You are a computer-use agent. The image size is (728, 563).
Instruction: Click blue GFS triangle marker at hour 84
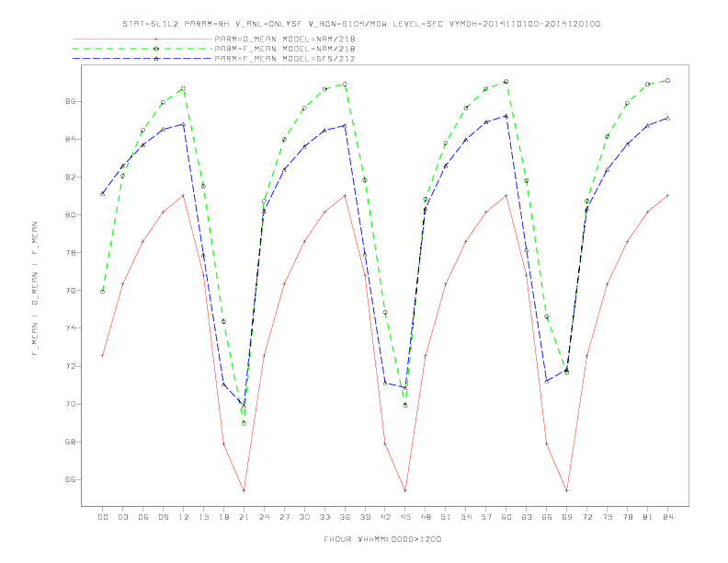(x=667, y=119)
